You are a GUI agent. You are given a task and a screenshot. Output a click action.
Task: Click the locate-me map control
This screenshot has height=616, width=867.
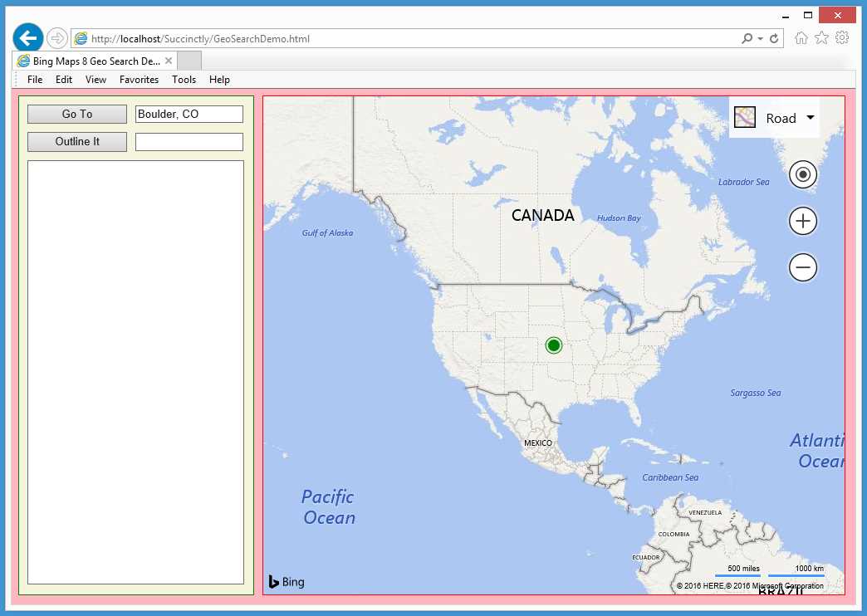click(x=802, y=174)
